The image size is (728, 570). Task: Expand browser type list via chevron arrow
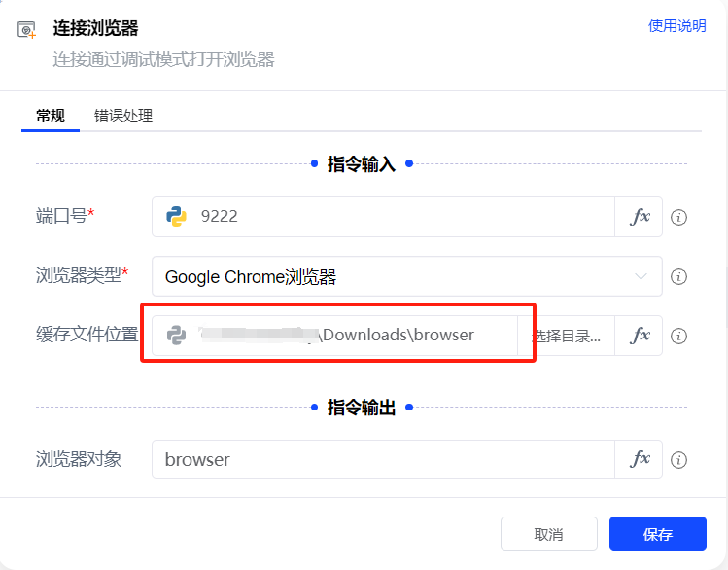pos(641,277)
